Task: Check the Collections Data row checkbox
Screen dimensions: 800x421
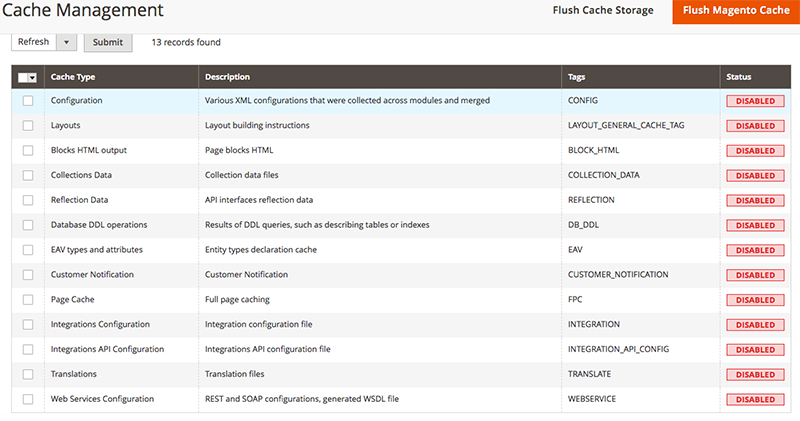Action: 28,175
